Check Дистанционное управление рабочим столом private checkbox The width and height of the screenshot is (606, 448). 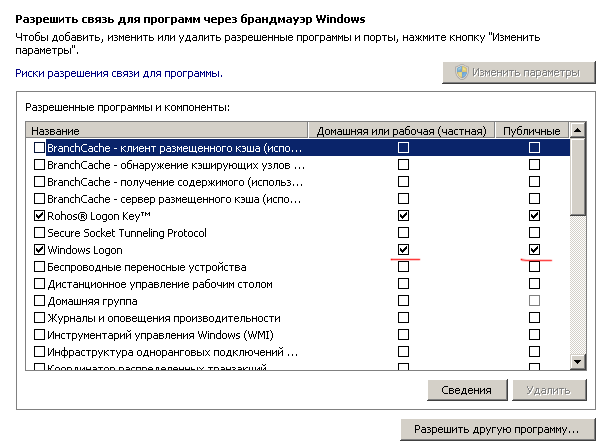(x=403, y=284)
